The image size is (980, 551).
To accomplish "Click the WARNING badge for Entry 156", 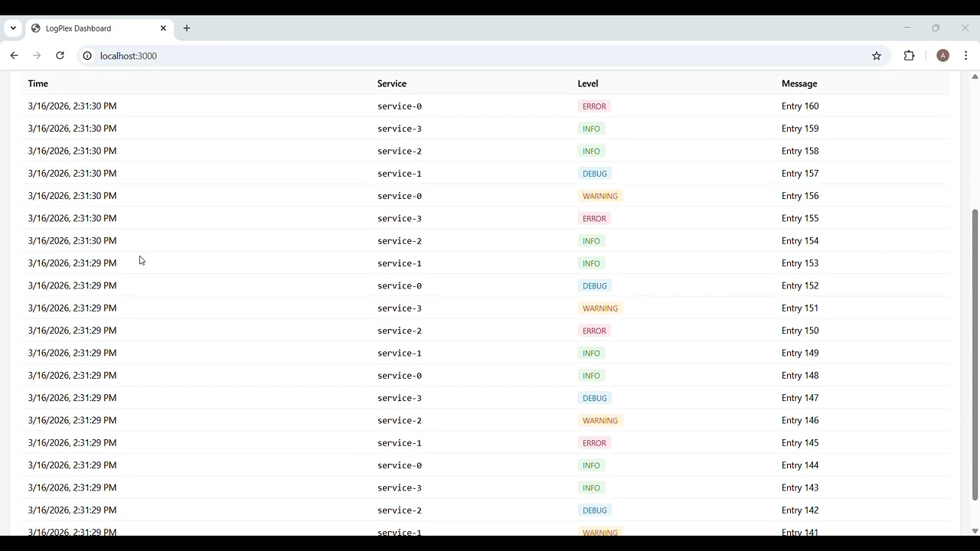I will coord(600,196).
